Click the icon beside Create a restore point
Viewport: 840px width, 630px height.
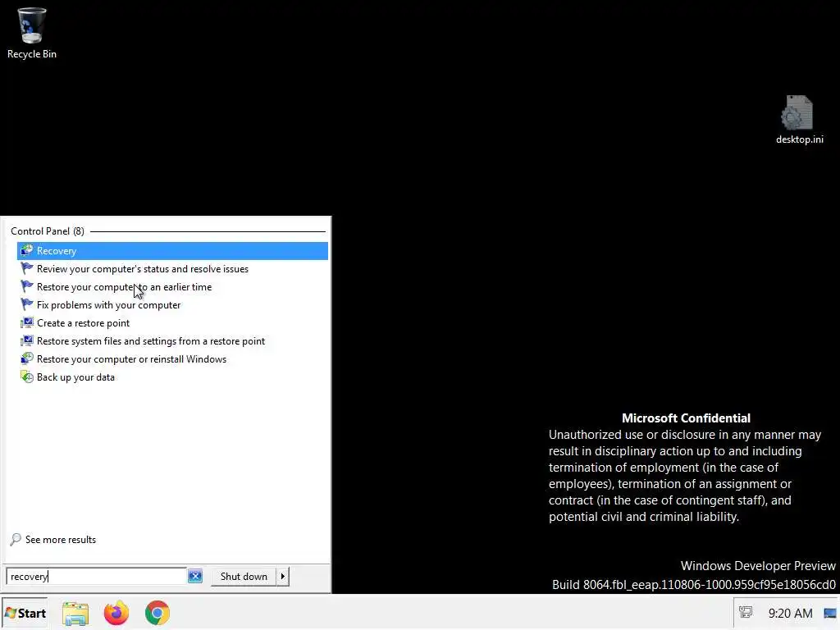pyautogui.click(x=27, y=322)
